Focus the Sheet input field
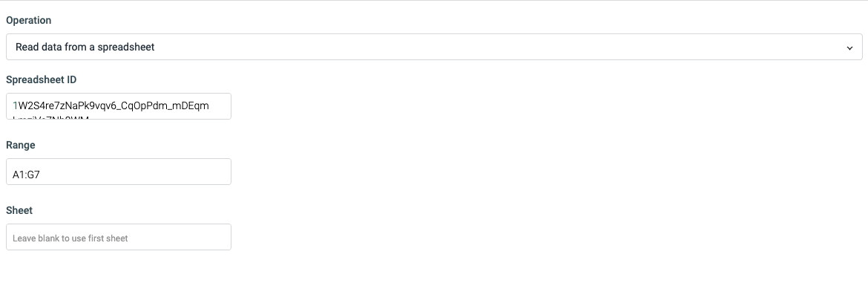This screenshot has width=868, height=283. click(x=119, y=237)
